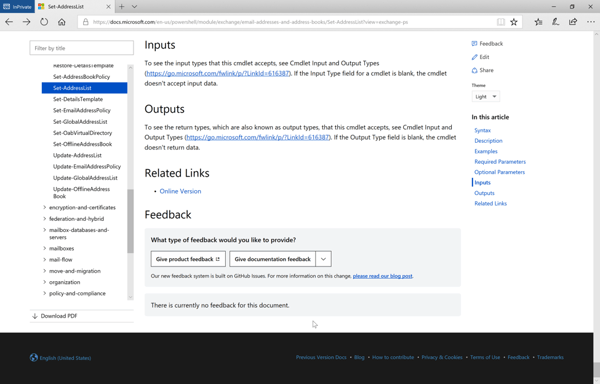Open Set-GlobalAddressList in sidebar

(80, 122)
